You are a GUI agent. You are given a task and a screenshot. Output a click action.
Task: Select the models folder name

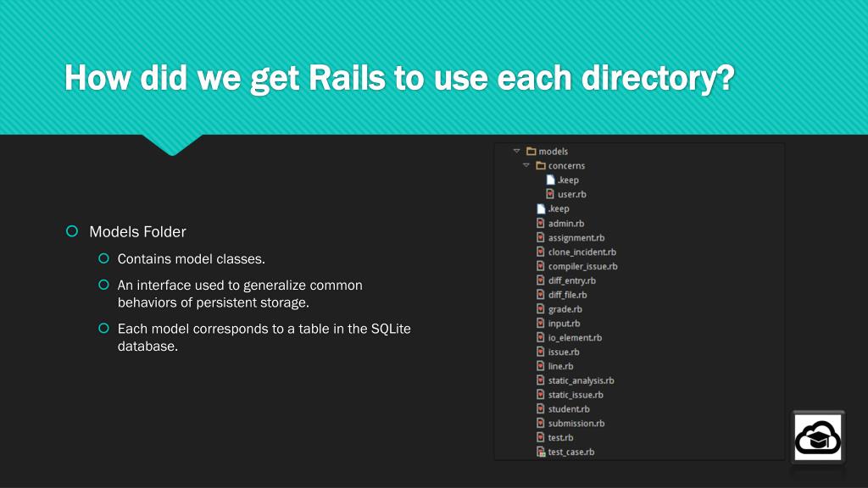click(553, 151)
